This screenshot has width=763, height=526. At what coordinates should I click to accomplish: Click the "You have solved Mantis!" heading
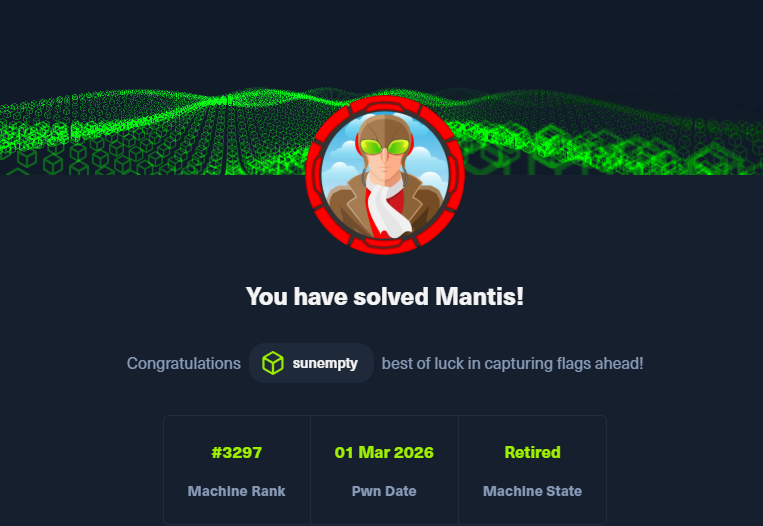pos(385,297)
